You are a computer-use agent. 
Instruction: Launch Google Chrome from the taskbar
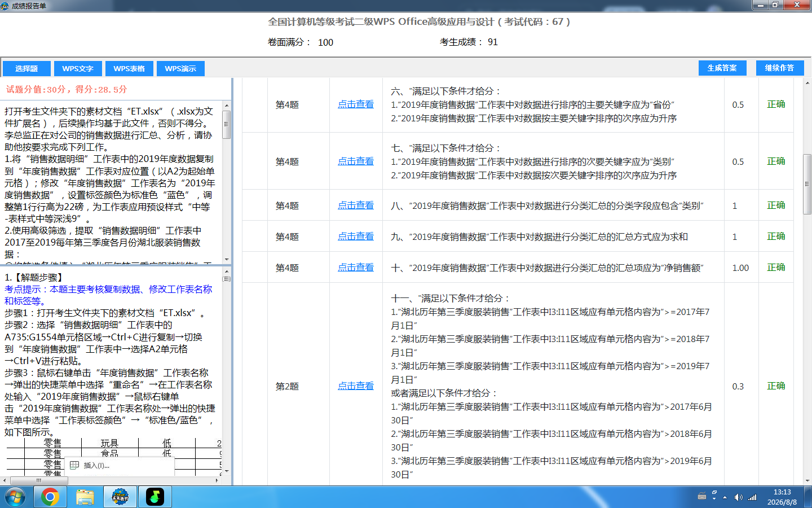[x=50, y=497]
